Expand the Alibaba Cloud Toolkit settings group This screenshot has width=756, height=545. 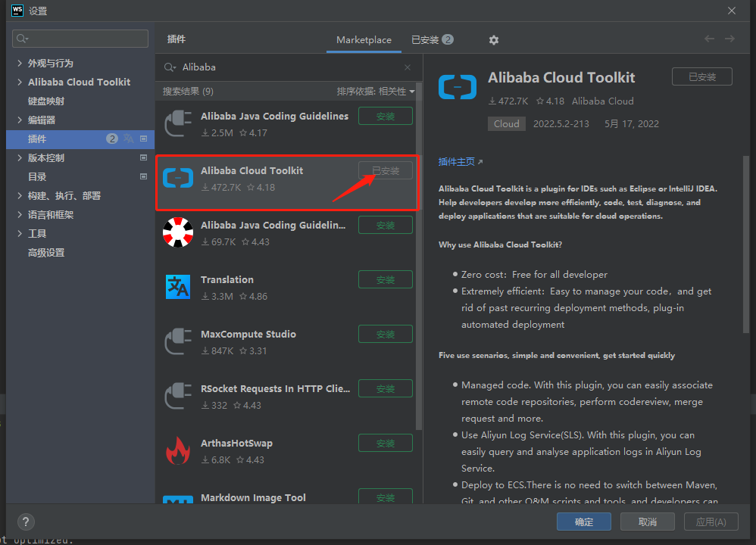(20, 82)
